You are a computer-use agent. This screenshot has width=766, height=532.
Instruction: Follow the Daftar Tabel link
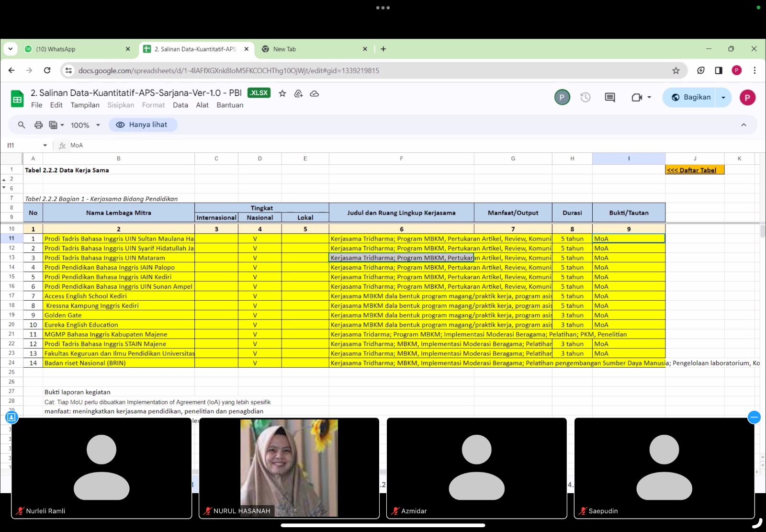pos(691,170)
